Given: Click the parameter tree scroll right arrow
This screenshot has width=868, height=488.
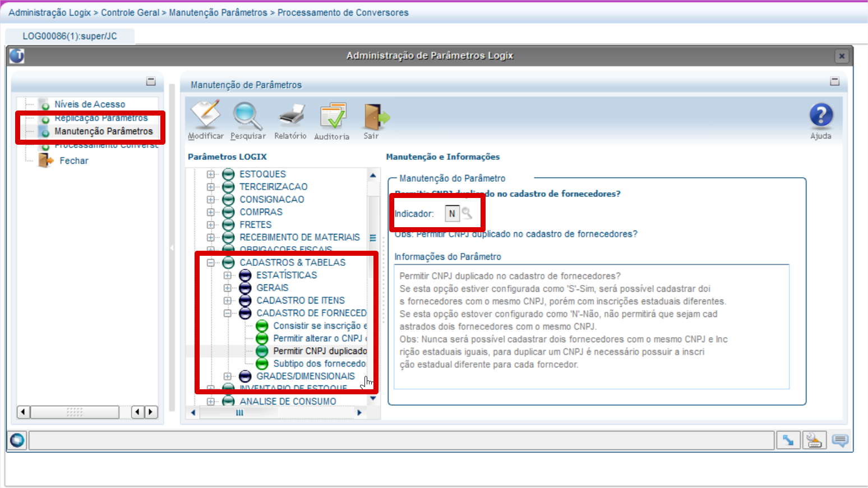Looking at the screenshot, I should [x=359, y=413].
